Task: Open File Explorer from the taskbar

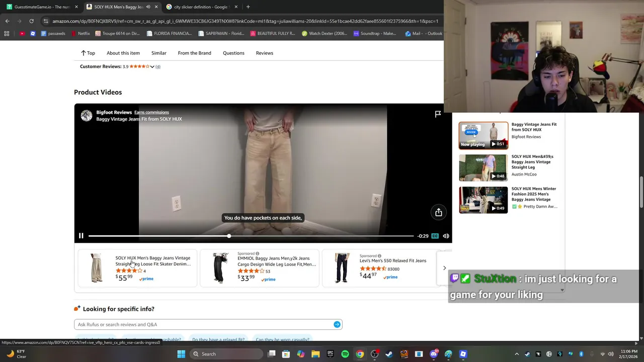Action: (315, 354)
